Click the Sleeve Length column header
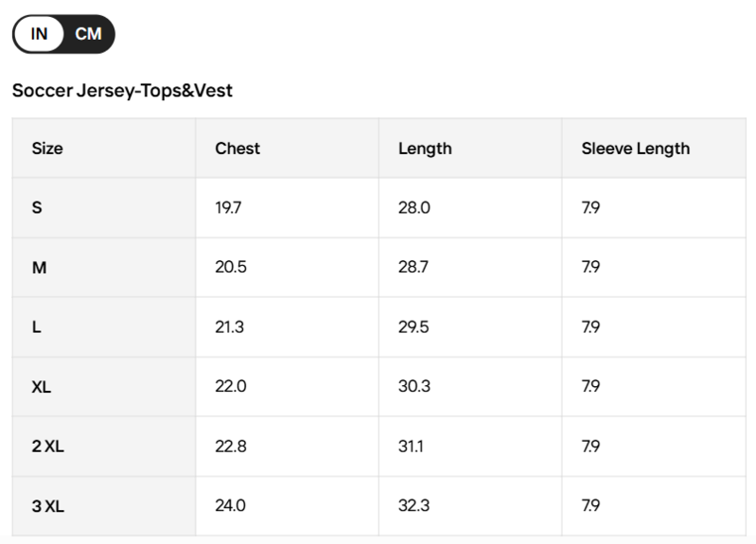 pyautogui.click(x=636, y=149)
